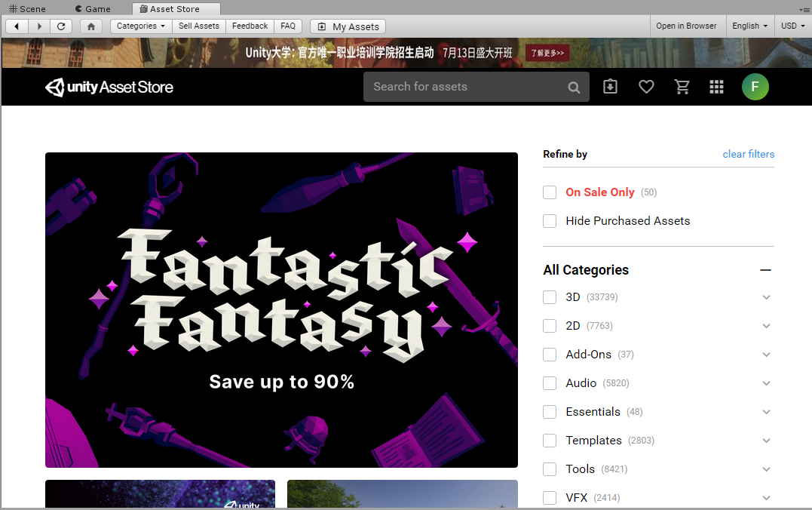812x510 pixels.
Task: Click Open in Browser
Action: click(x=686, y=26)
